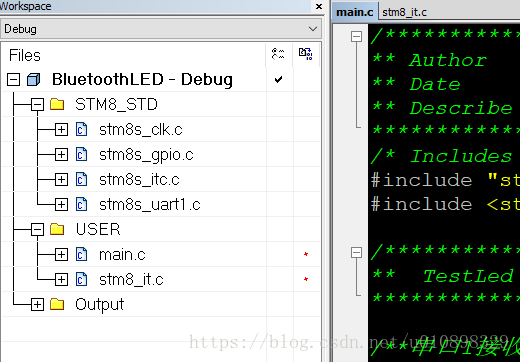
Task: Select the stm8s_gpio.c file name
Action: point(146,155)
